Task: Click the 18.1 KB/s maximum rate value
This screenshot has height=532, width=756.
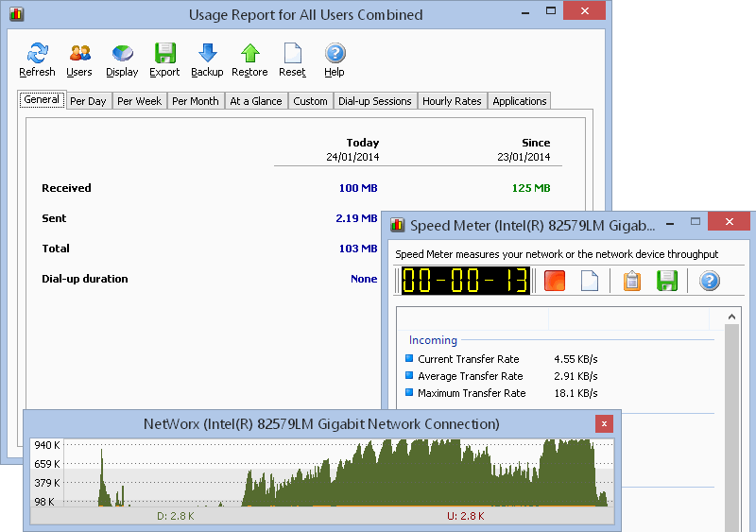Action: (576, 393)
